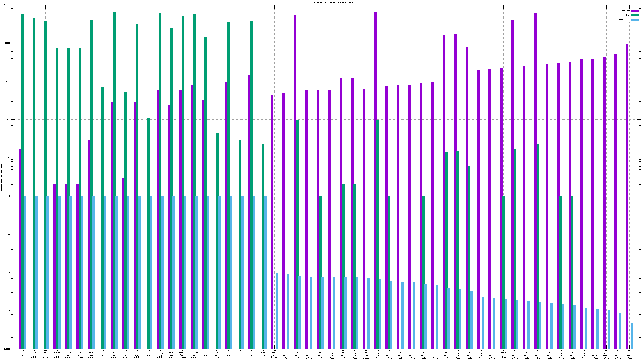This screenshot has width=644, height=362.
Task: Click the 'Message Count or Spam Score' axis label
Action: click(x=1, y=177)
